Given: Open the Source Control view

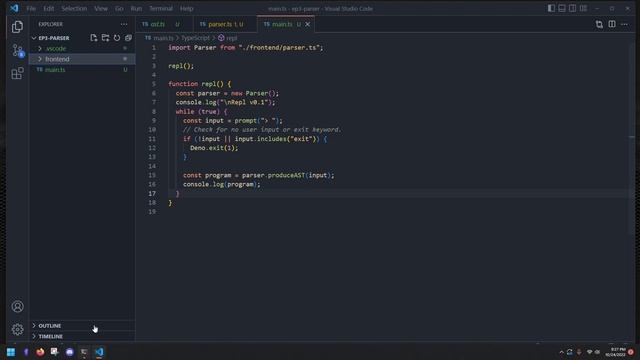Looking at the screenshot, I should point(17,51).
